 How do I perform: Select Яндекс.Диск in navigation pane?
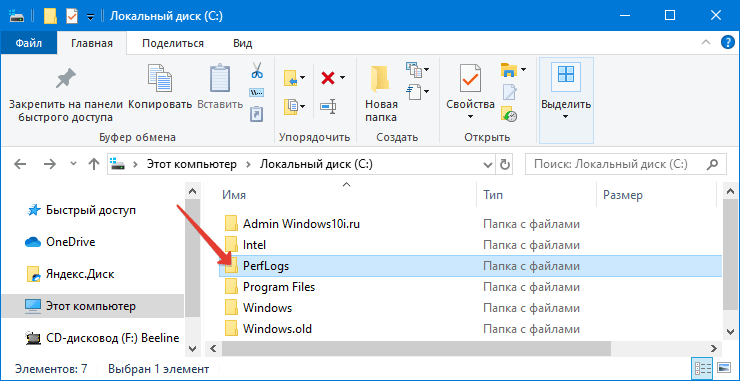coord(80,274)
